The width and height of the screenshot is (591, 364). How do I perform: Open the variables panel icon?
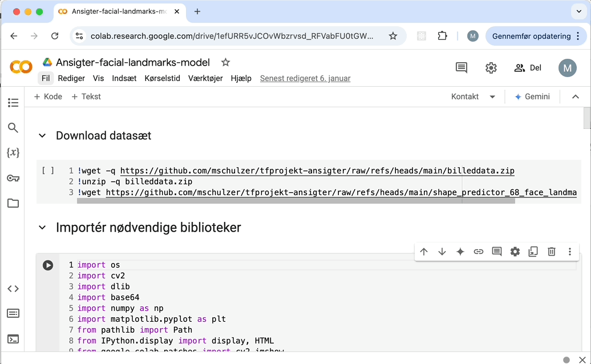[x=13, y=153]
